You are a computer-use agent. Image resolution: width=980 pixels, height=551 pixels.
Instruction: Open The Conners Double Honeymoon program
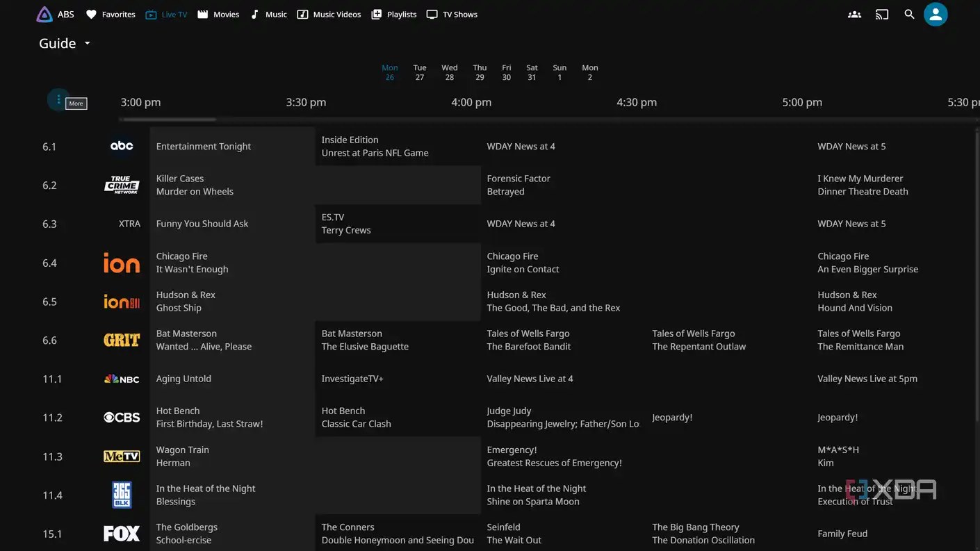(398, 533)
